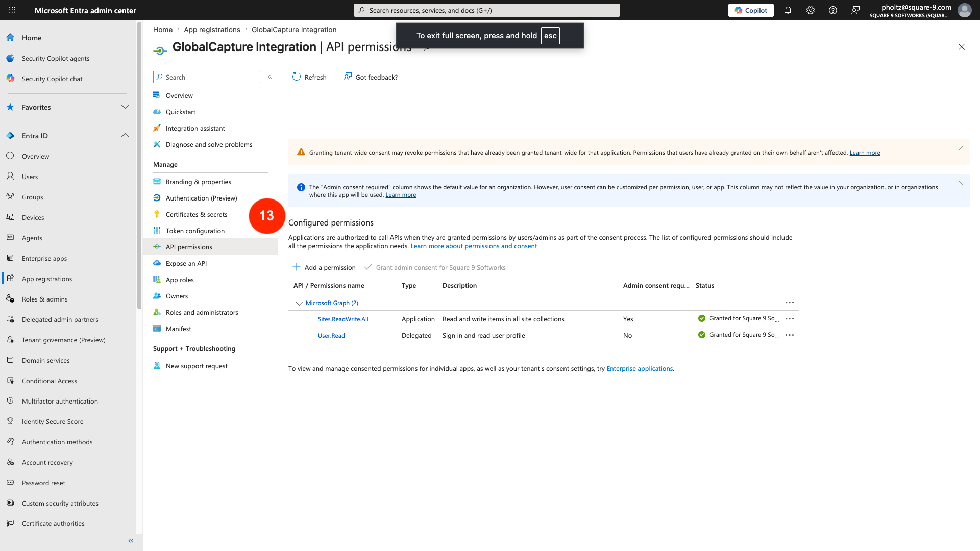Open the notifications bell icon
980x551 pixels.
tap(788, 10)
